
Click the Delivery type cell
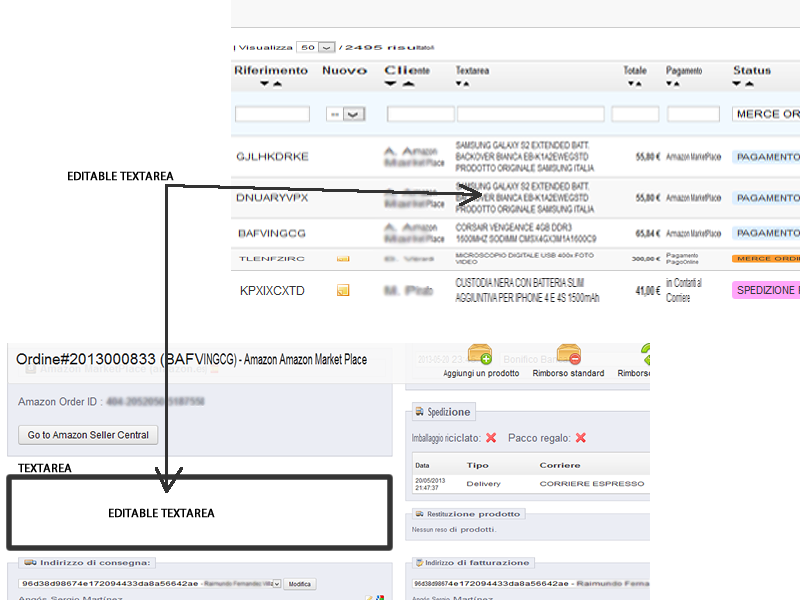coord(483,484)
